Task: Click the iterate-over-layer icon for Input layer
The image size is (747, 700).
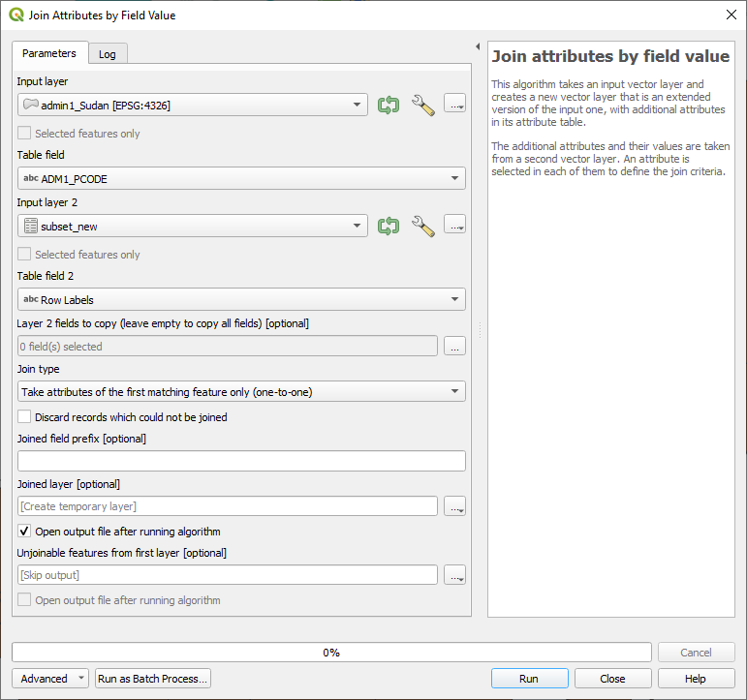Action: [x=388, y=105]
